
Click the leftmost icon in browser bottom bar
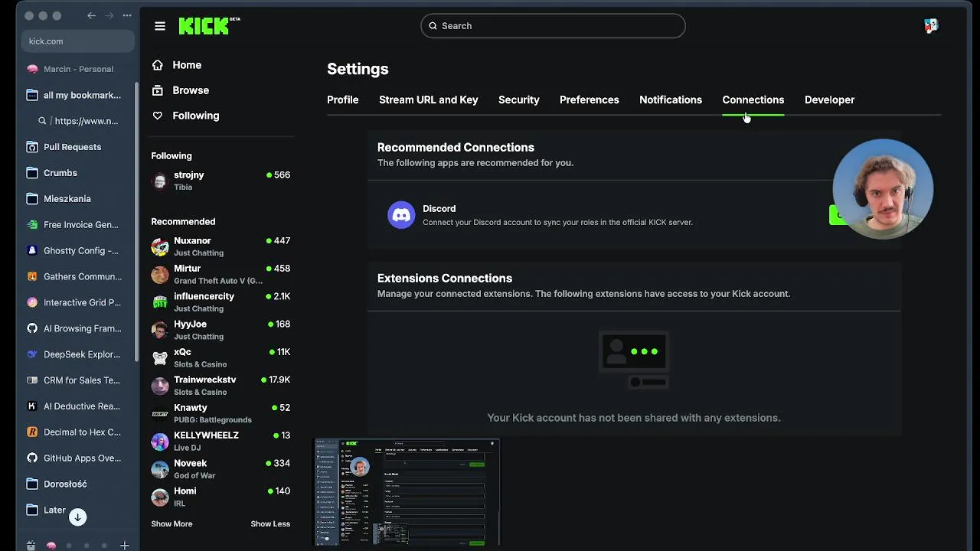pos(31,546)
